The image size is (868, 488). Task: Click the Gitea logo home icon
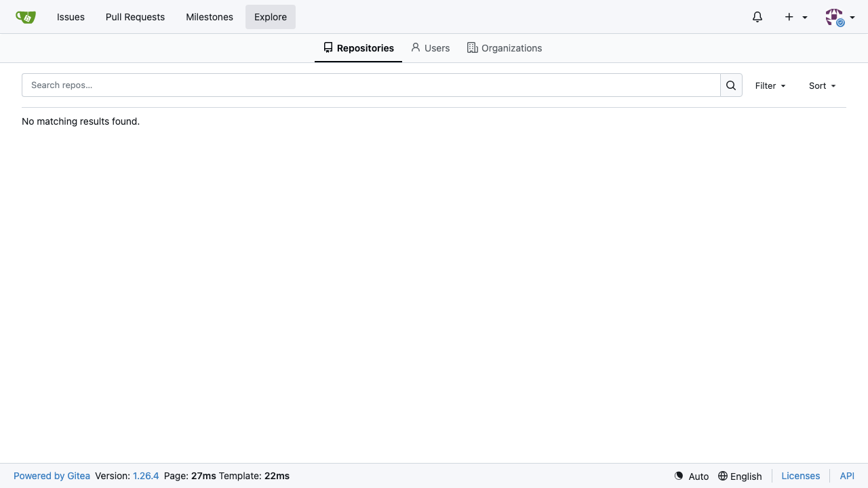(26, 17)
